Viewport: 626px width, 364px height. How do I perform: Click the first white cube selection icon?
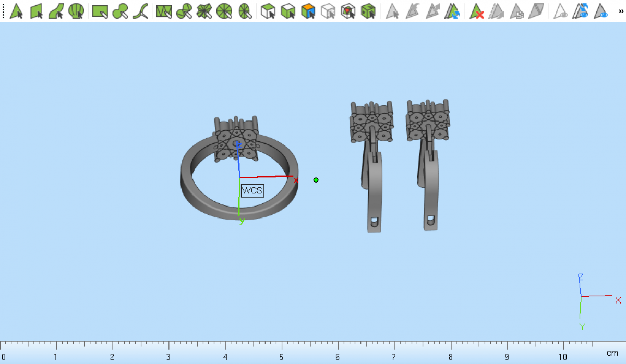coord(268,11)
